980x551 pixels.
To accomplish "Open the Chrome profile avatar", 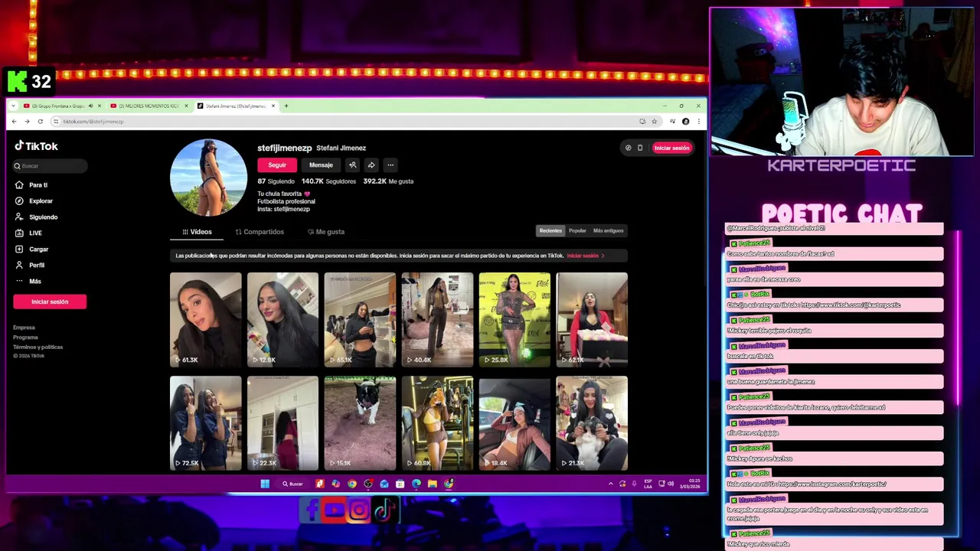I will [x=685, y=122].
